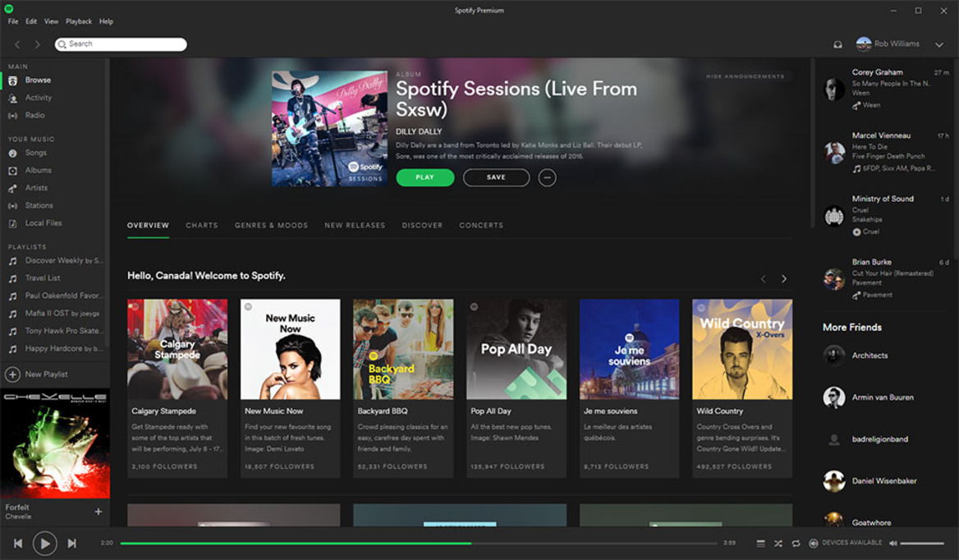Viewport: 959px width, 560px height.
Task: Open Devices Available
Action: (846, 543)
